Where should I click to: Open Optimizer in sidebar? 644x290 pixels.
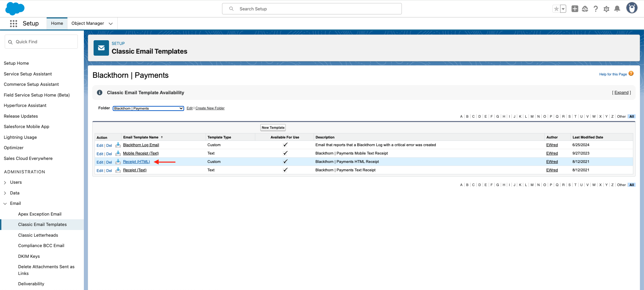coord(14,148)
